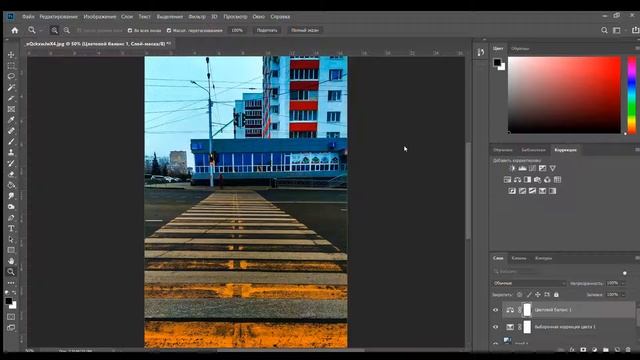
Task: Select the Frame tool
Action: [x=11, y=109]
